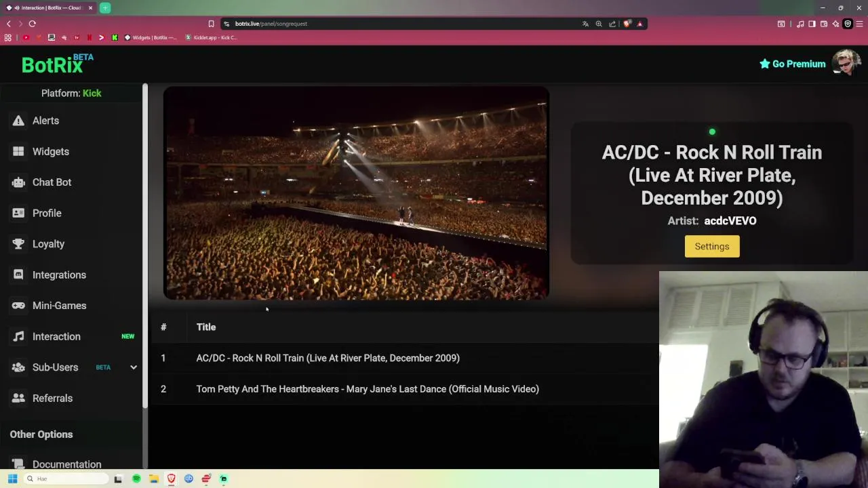This screenshot has height=488, width=868.
Task: Reload the page
Action: click(32, 24)
